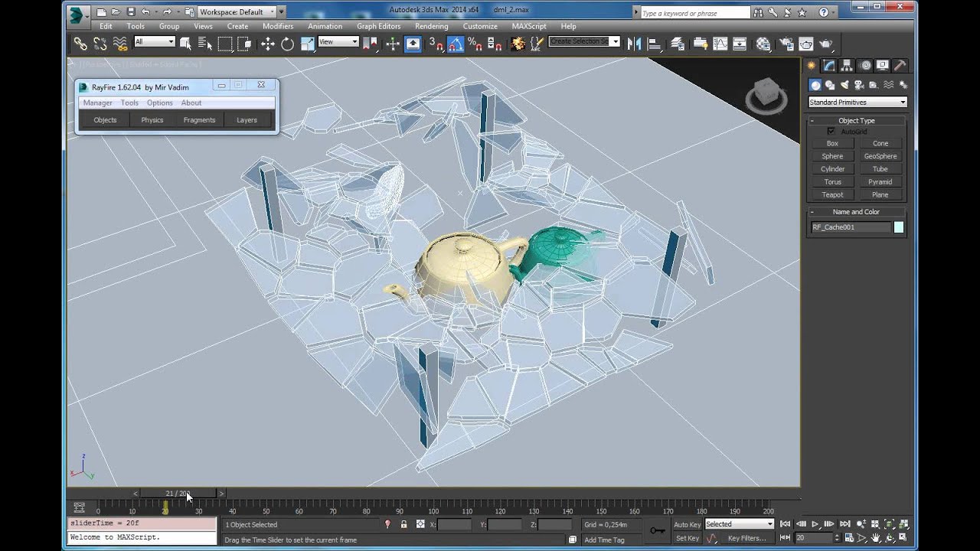Collapse the Object Type rollout
Image resolution: width=980 pixels, height=551 pixels.
click(x=856, y=120)
